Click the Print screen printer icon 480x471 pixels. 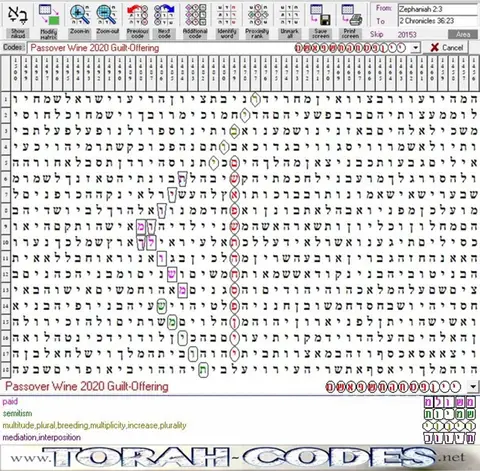351,15
